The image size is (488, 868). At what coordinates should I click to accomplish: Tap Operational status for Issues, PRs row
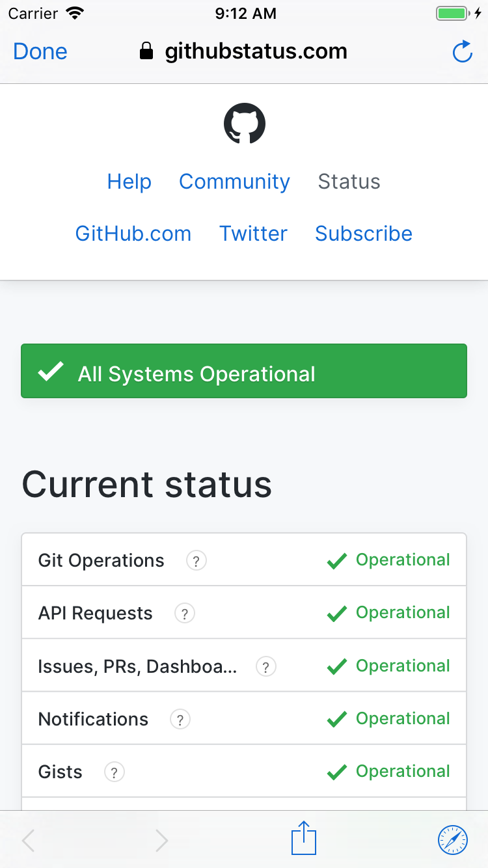tap(403, 666)
